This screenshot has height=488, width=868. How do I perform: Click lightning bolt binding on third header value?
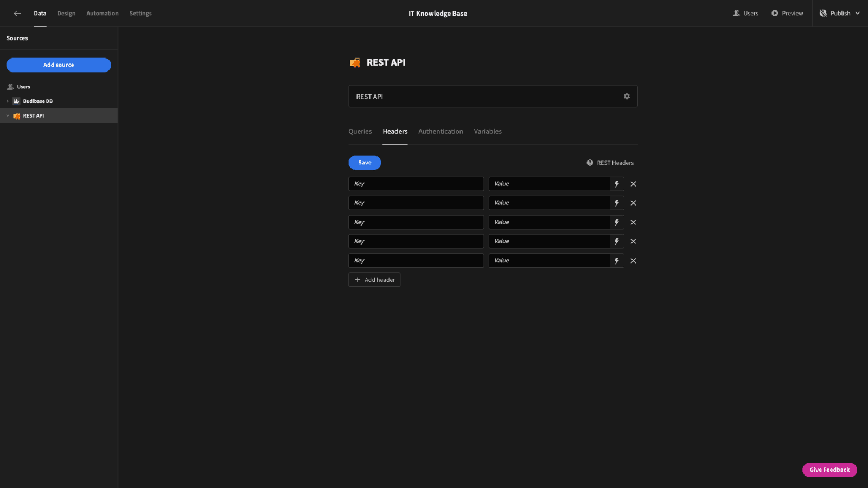[x=617, y=222]
